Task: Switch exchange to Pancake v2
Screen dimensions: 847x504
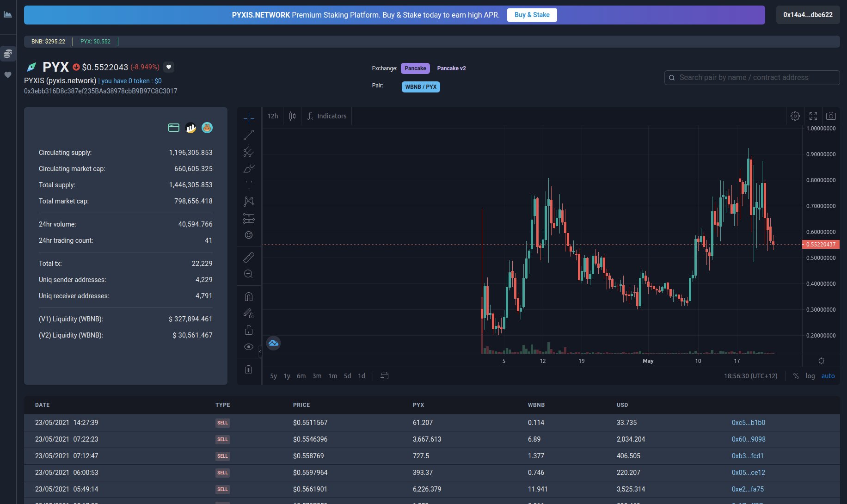Action: tap(451, 68)
